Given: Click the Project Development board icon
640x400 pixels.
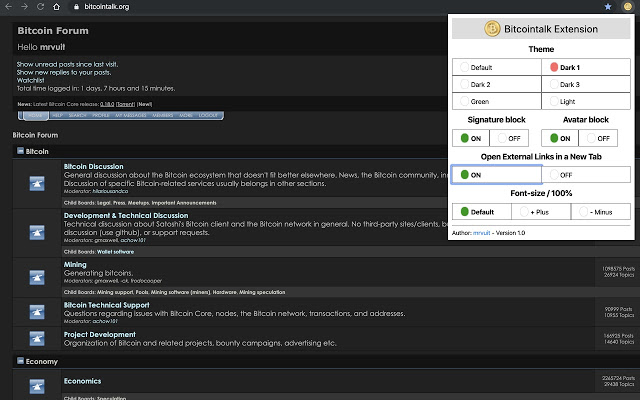Looking at the screenshot, I should point(37,338).
